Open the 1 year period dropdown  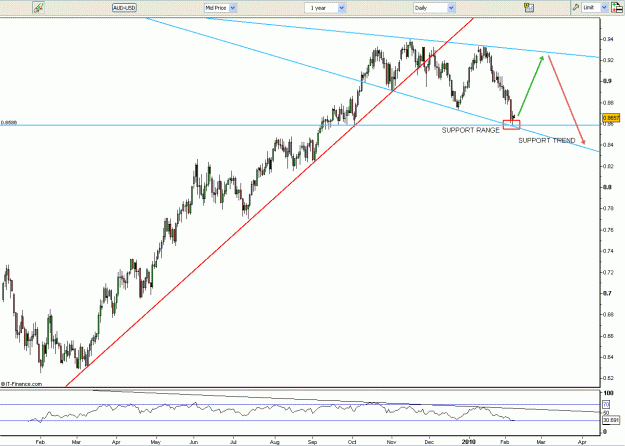tap(325, 8)
